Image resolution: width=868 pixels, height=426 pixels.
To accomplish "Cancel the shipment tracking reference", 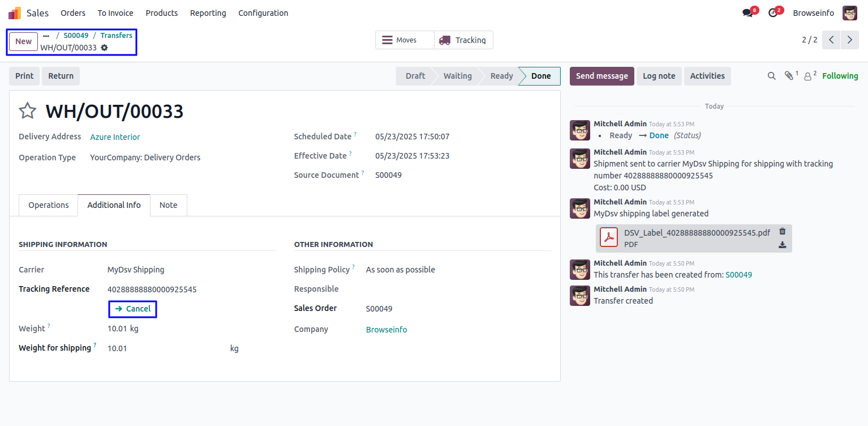I will click(x=133, y=309).
